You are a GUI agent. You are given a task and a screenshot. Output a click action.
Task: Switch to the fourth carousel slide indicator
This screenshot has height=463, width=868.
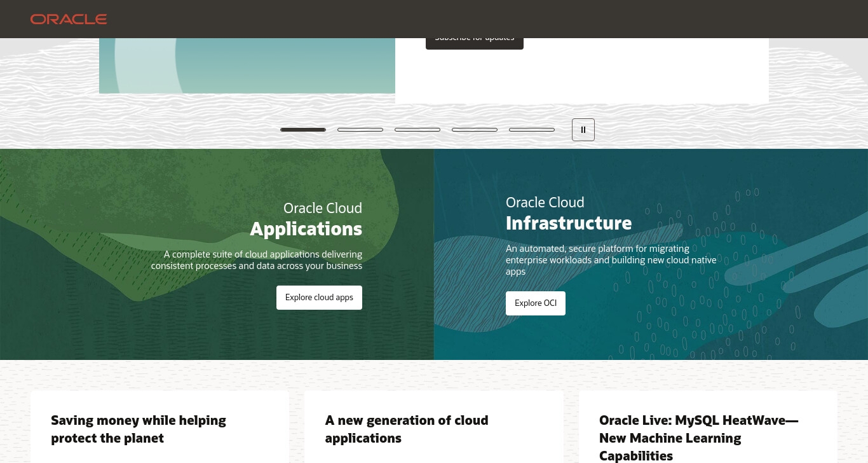click(x=475, y=130)
